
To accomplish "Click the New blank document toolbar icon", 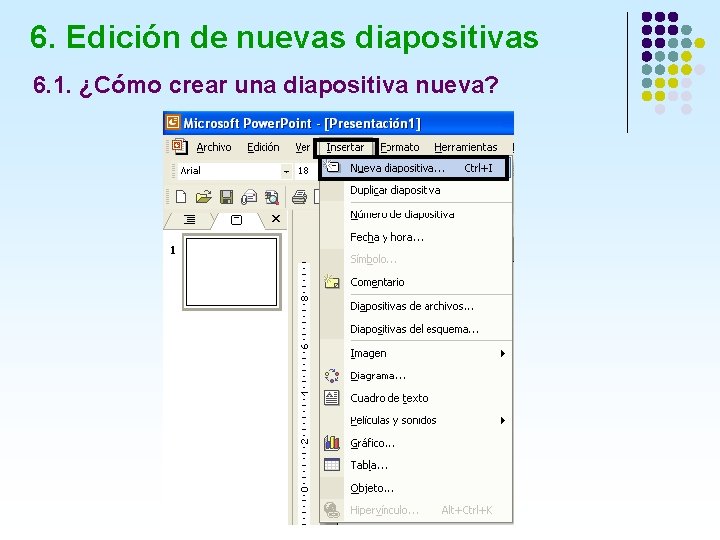I will tap(181, 197).
